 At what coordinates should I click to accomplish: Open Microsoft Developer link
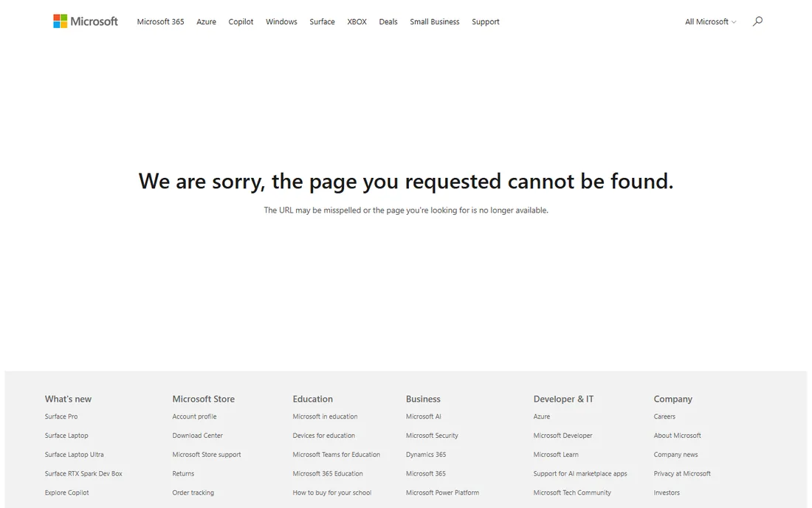point(563,436)
